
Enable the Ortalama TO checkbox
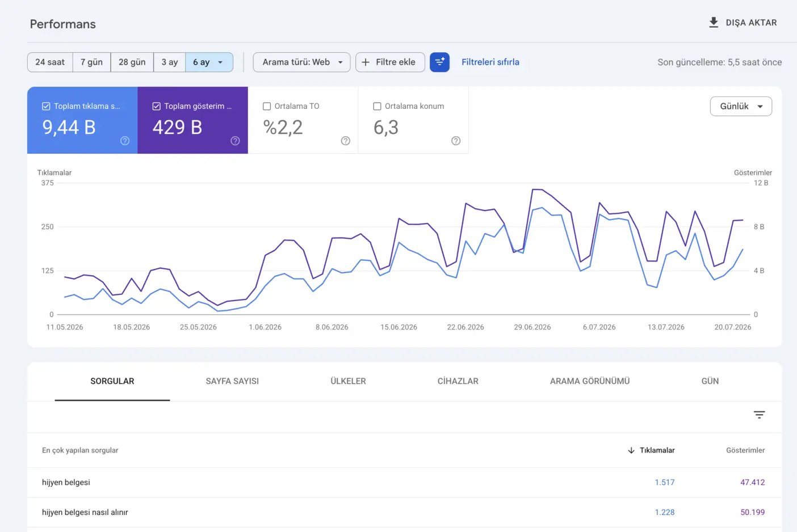coord(267,106)
